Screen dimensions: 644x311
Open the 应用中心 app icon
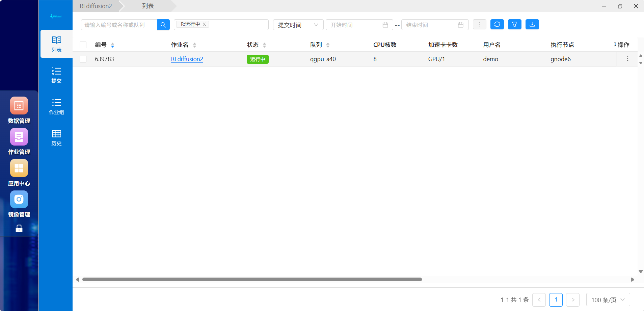pos(19,168)
